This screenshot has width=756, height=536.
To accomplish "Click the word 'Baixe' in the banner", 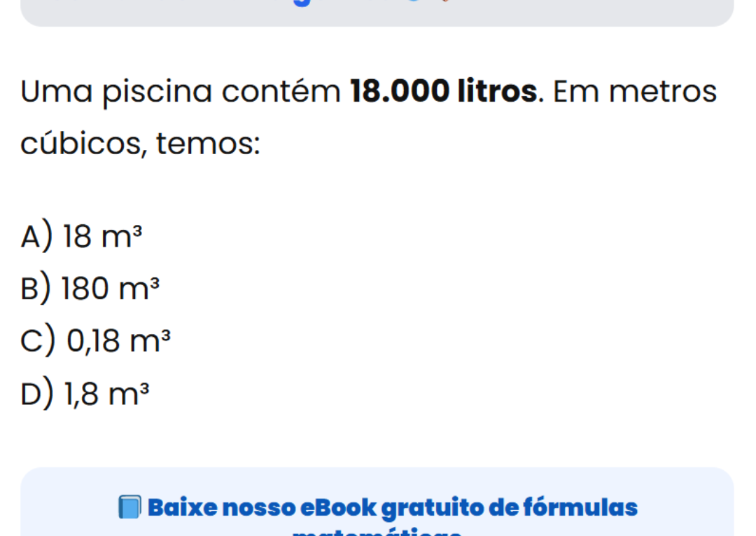I will (x=180, y=507).
